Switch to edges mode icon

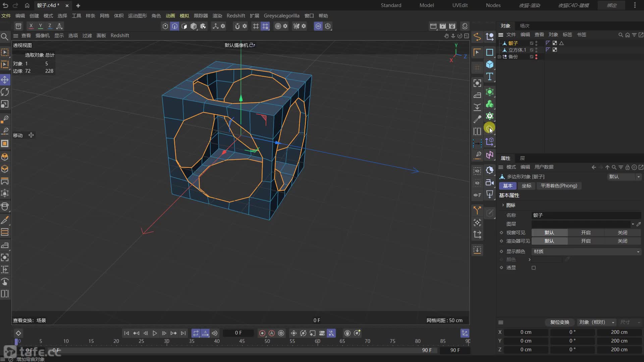click(x=175, y=26)
